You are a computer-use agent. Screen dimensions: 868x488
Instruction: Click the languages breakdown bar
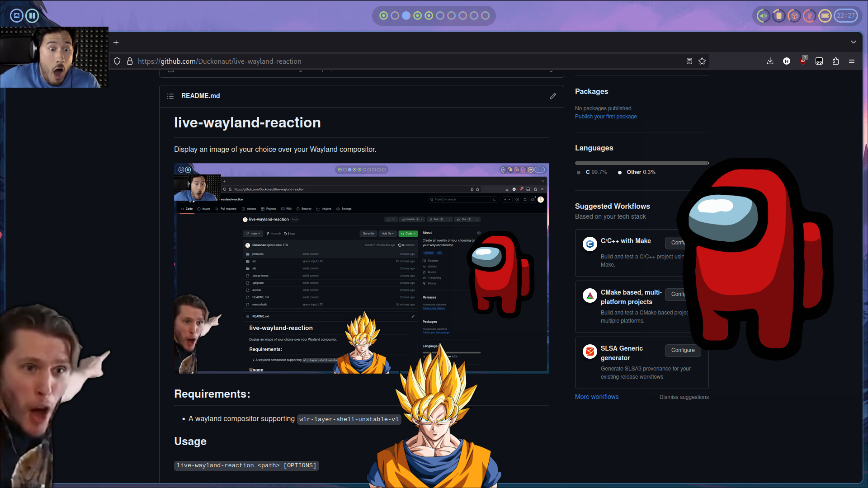[641, 163]
